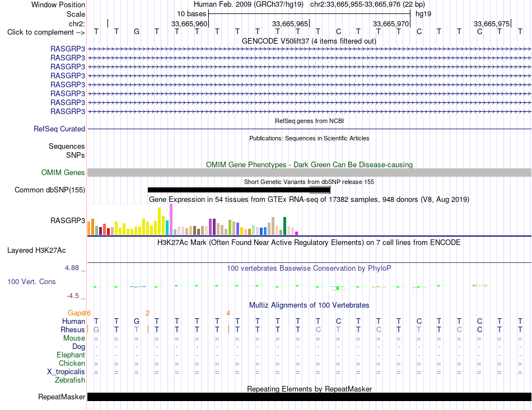
Task: Open the H3K27Ac Mark ENCODE track title
Action: click(x=309, y=243)
